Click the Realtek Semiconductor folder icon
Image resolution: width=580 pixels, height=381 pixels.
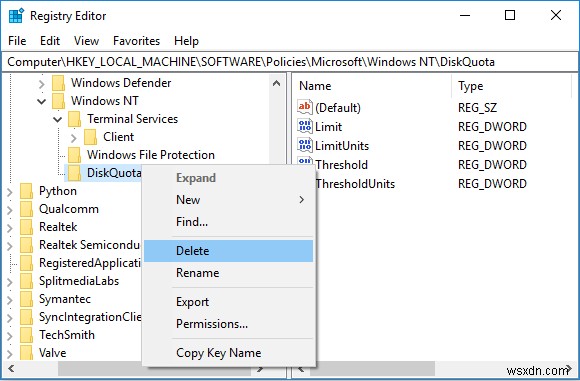(26, 245)
